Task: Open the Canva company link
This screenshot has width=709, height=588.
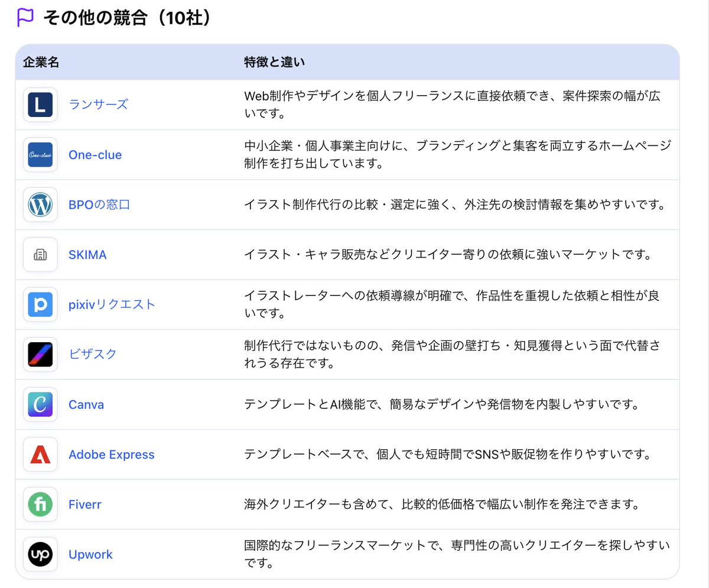Action: pos(86,405)
